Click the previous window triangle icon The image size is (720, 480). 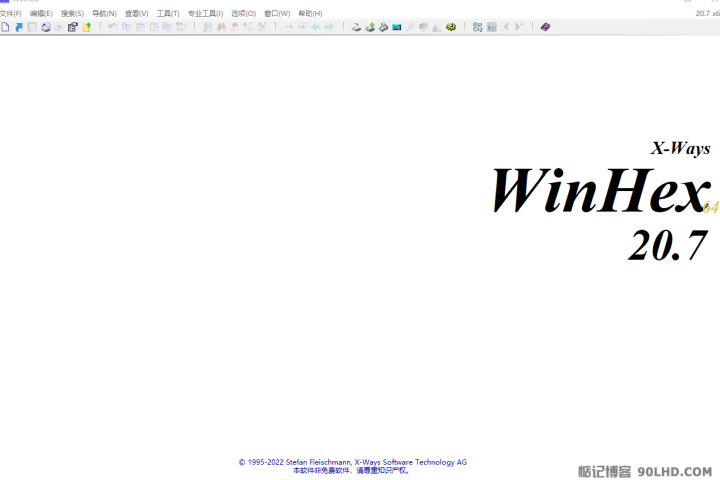pyautogui.click(x=505, y=27)
